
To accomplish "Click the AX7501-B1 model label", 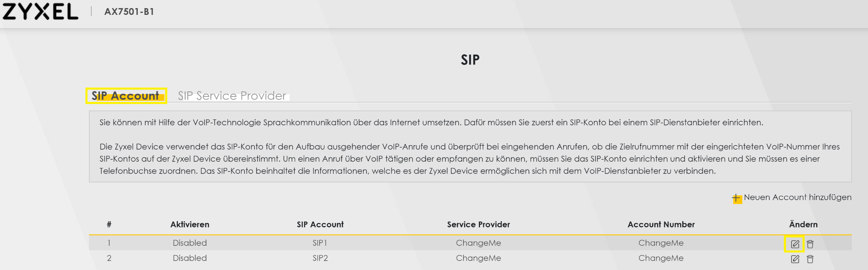I will tap(129, 12).
